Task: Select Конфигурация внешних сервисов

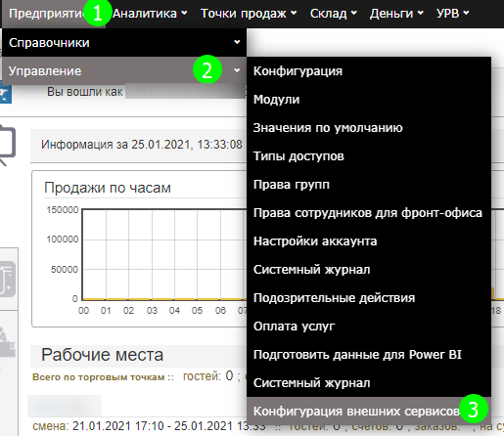Action: pyautogui.click(x=369, y=412)
